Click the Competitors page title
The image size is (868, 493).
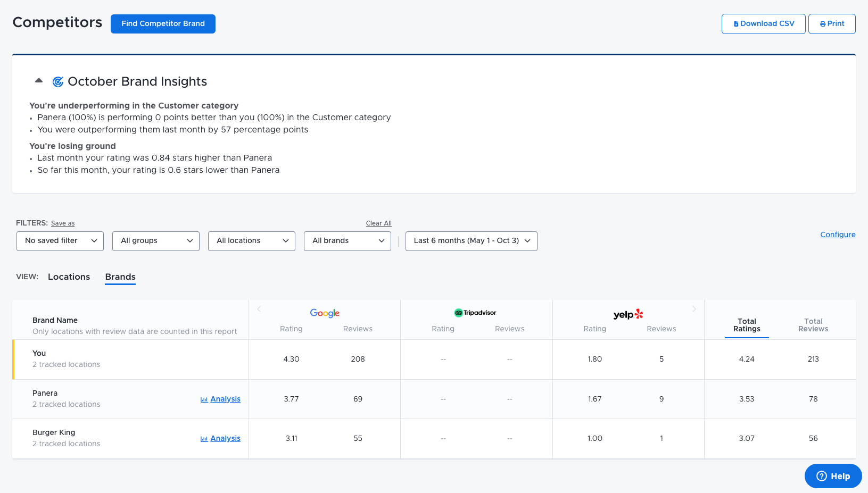pos(57,22)
